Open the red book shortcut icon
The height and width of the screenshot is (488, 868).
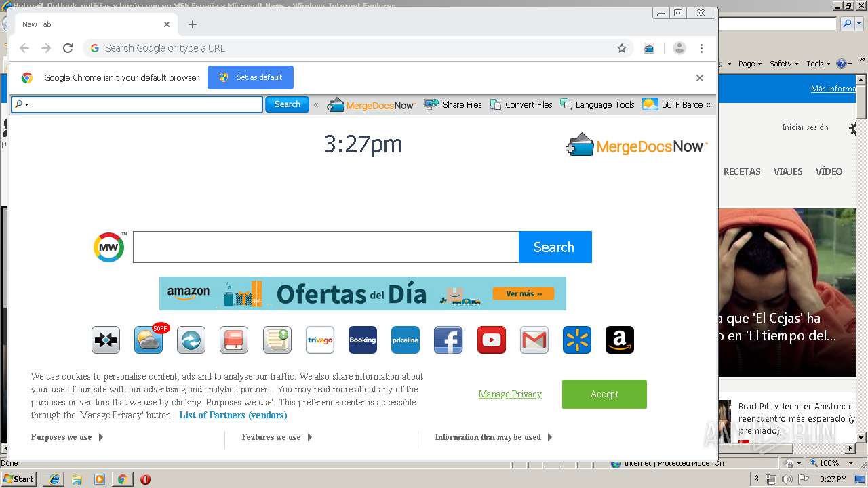click(x=234, y=340)
